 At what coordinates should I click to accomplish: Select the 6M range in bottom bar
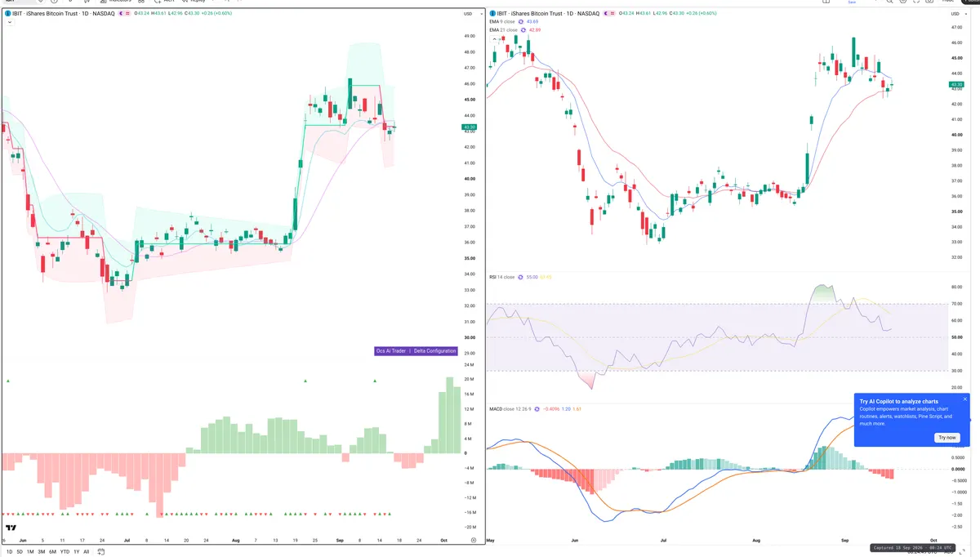(52, 552)
